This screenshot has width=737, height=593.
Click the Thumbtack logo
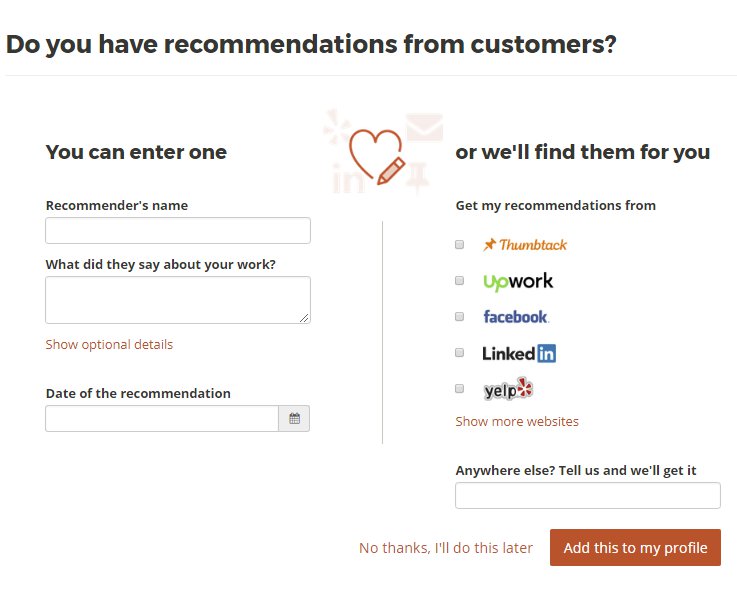click(524, 245)
